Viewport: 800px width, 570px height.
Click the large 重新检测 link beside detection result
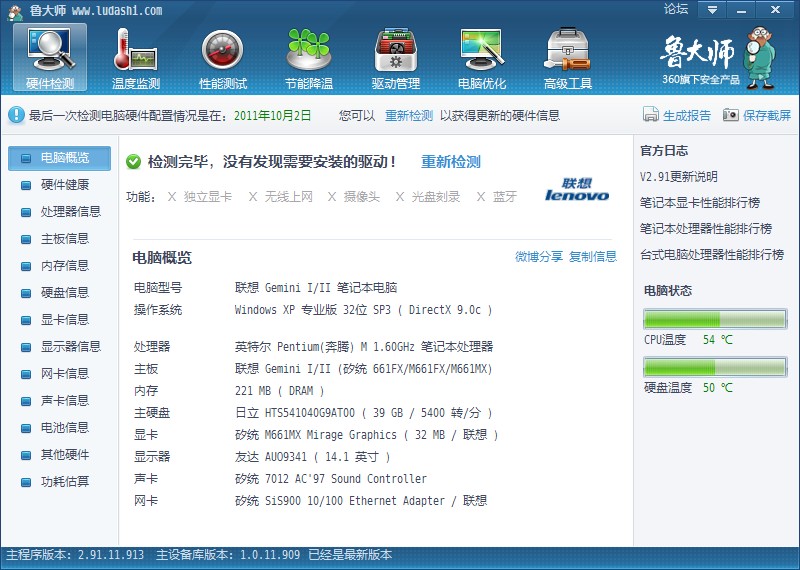tap(451, 162)
